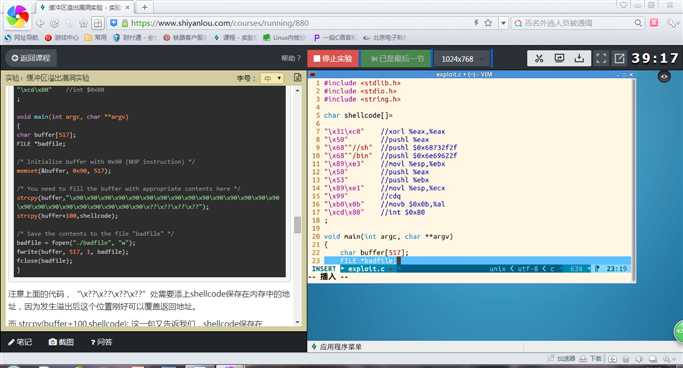This screenshot has height=368, width=683.
Task: Open lab in new window icon
Action: point(619,58)
